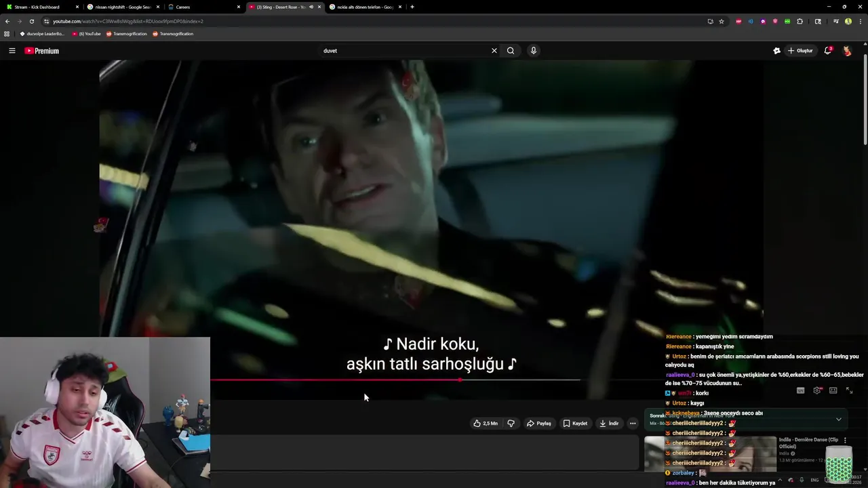Run search with magnifier button

pyautogui.click(x=511, y=51)
